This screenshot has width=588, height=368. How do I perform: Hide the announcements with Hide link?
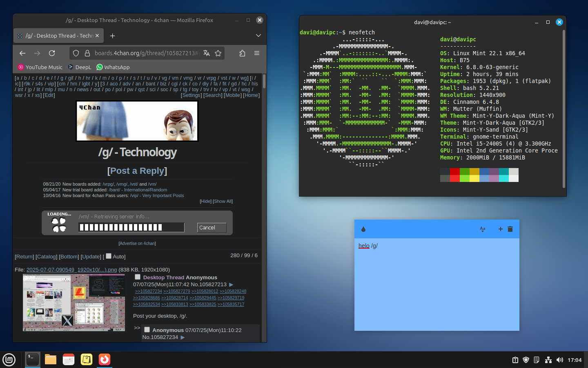click(205, 201)
